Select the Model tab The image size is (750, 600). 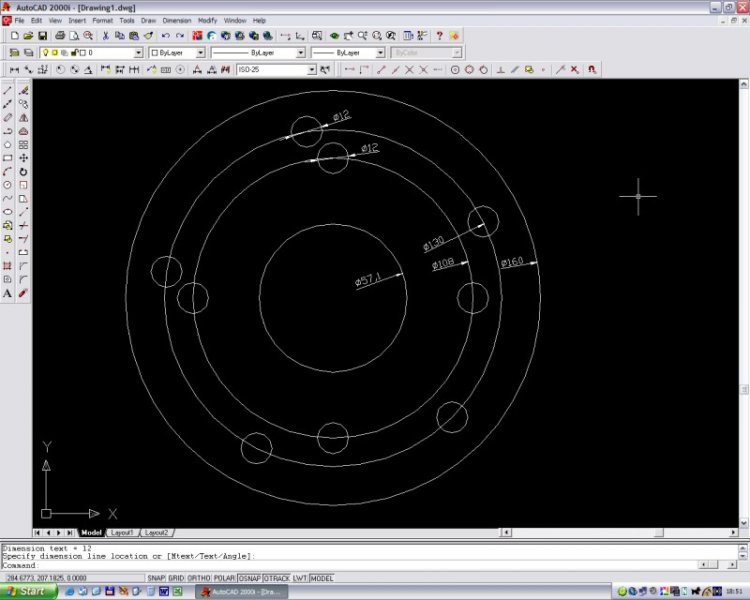(91, 533)
